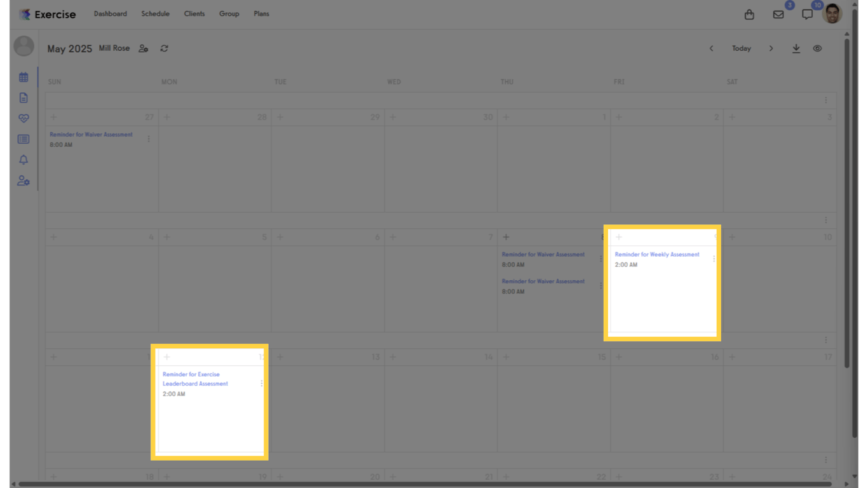Open the Calendar view from the sidebar
This screenshot has width=868, height=488.
click(x=24, y=76)
